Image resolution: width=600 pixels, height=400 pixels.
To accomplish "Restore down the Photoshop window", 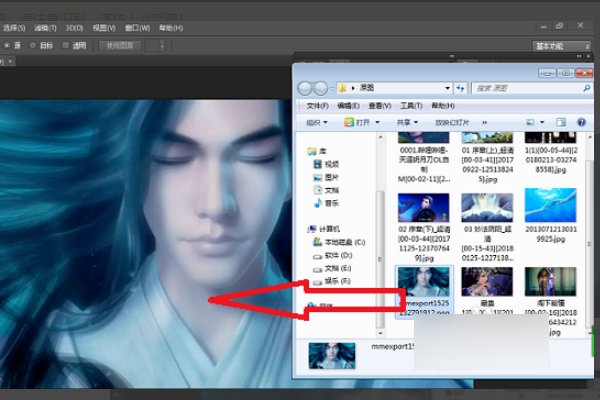I will click(x=559, y=26).
